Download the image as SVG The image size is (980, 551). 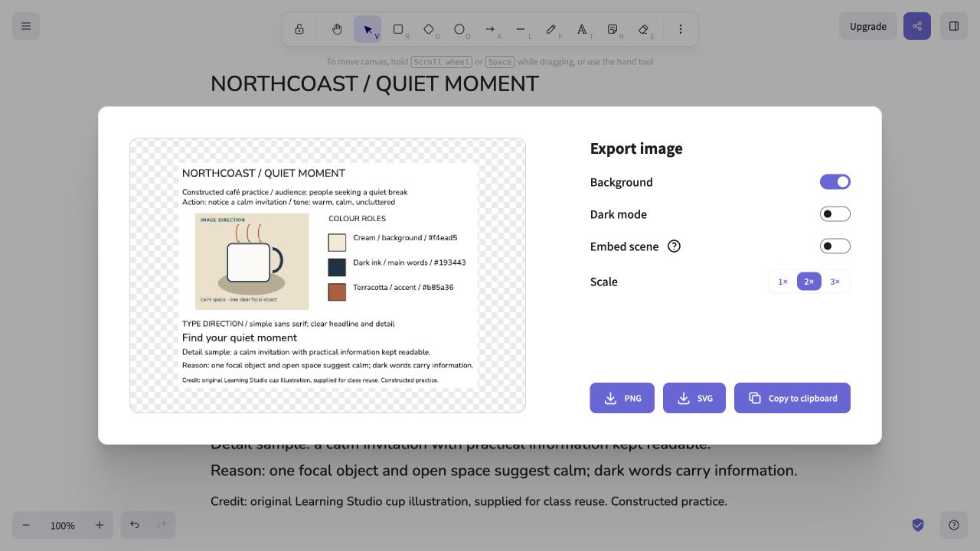tap(694, 398)
